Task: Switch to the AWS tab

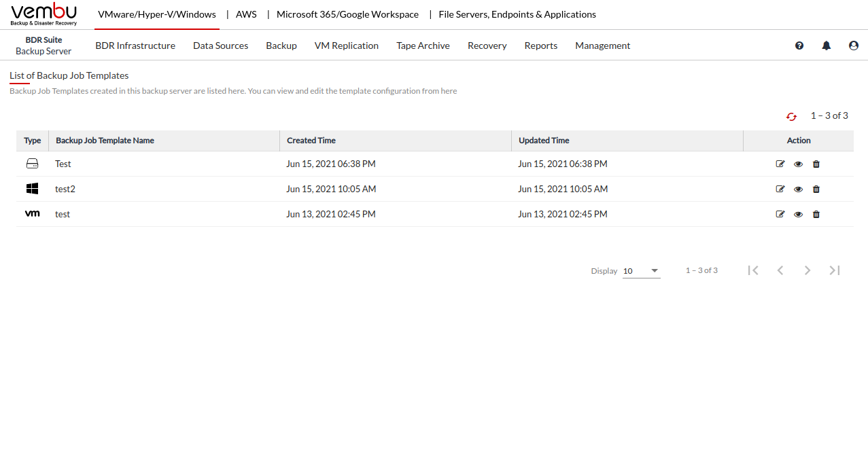Action: tap(246, 14)
